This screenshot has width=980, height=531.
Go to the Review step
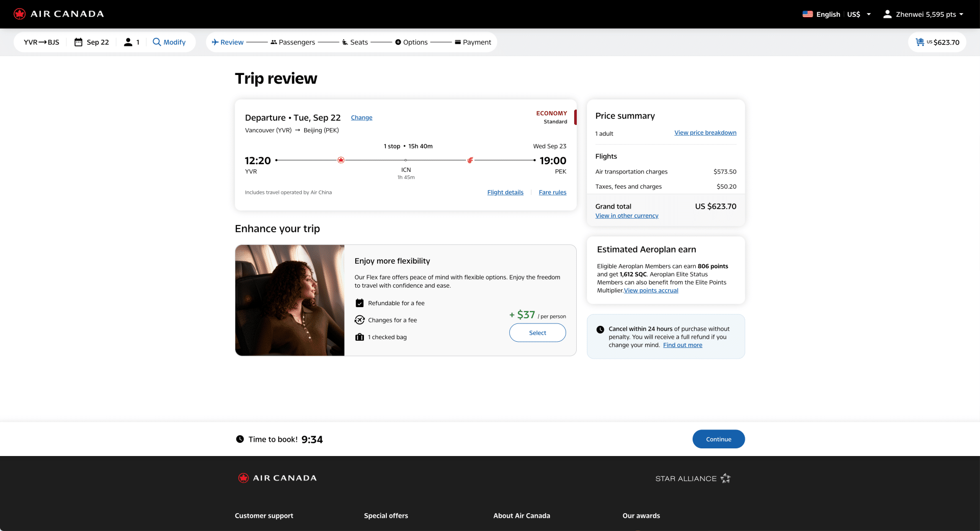click(x=228, y=42)
